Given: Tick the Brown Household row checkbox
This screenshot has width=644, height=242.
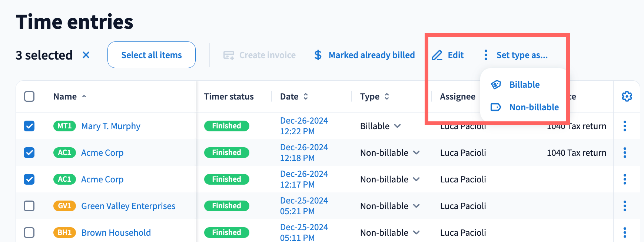Looking at the screenshot, I should tap(29, 233).
